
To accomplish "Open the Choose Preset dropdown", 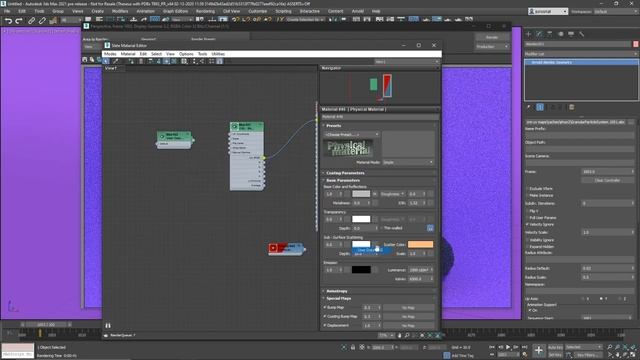I will click(351, 134).
